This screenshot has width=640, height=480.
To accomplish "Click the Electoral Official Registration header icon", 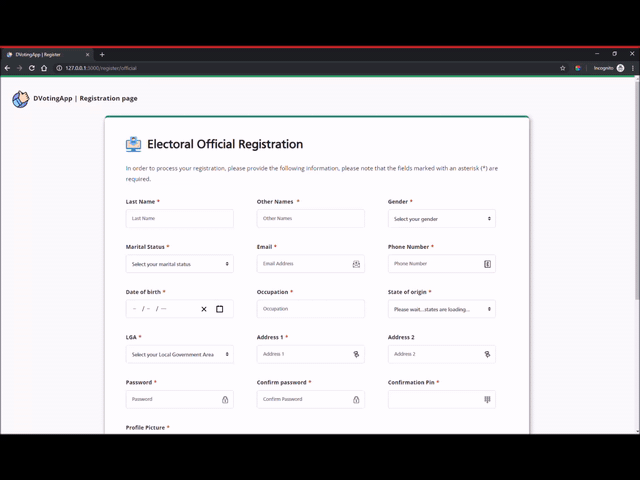I will (133, 144).
